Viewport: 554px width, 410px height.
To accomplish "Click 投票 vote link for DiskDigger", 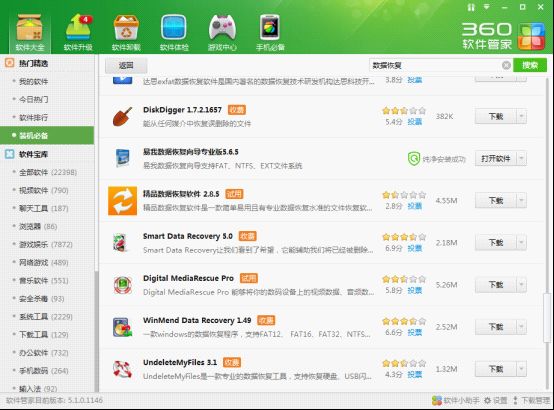I will click(x=414, y=122).
